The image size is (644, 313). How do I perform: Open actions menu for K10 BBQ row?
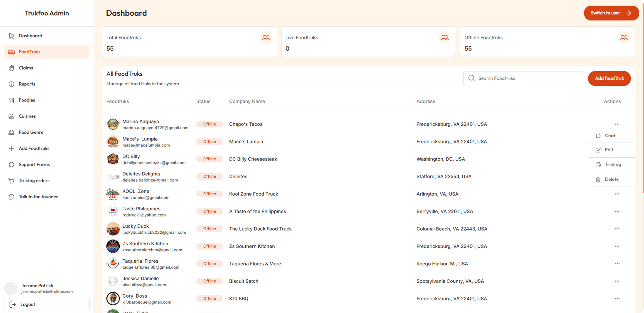coord(617,298)
